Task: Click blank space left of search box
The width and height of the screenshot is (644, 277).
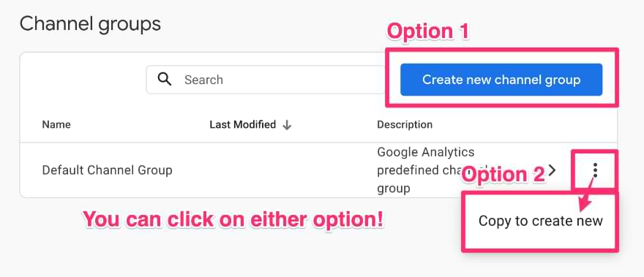Action: pyautogui.click(x=82, y=79)
